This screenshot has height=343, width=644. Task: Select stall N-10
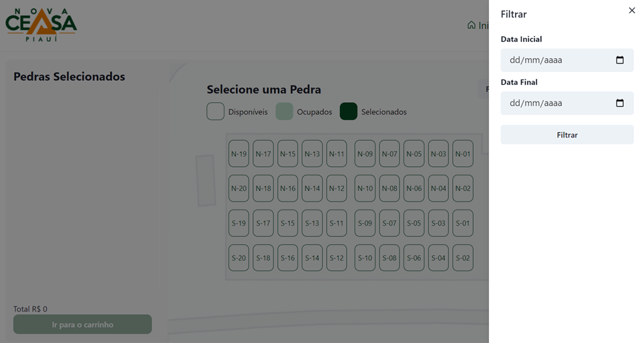[365, 188]
